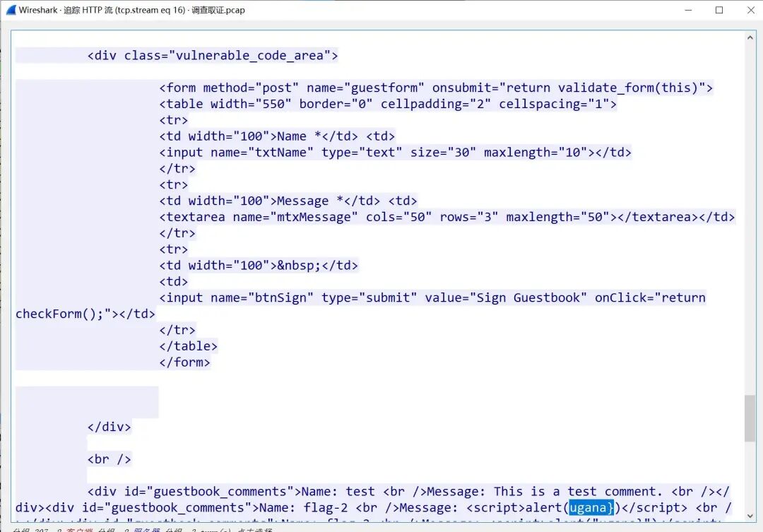Viewport: 763px width, 532px height.
Task: Click the "Name: flag-2" text
Action: [303, 508]
